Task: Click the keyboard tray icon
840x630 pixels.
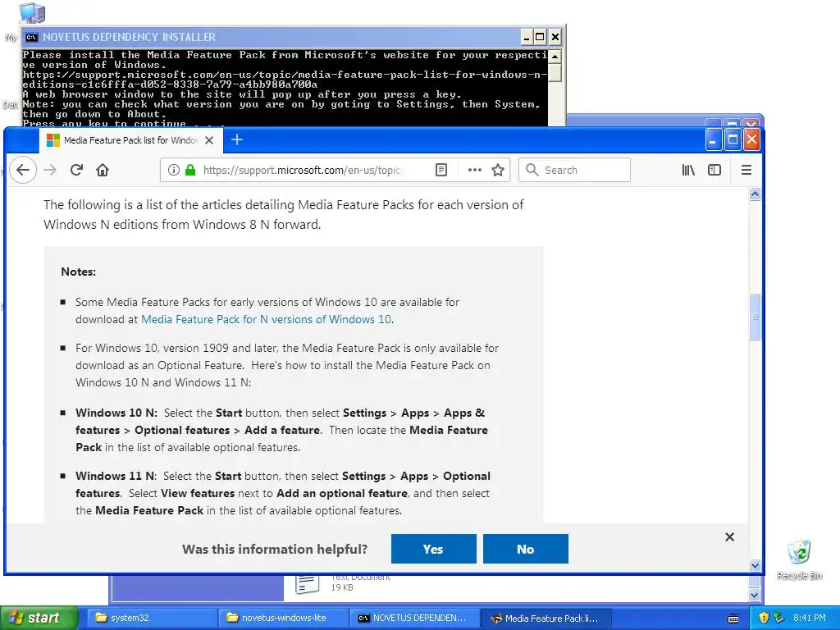Action: (734, 619)
